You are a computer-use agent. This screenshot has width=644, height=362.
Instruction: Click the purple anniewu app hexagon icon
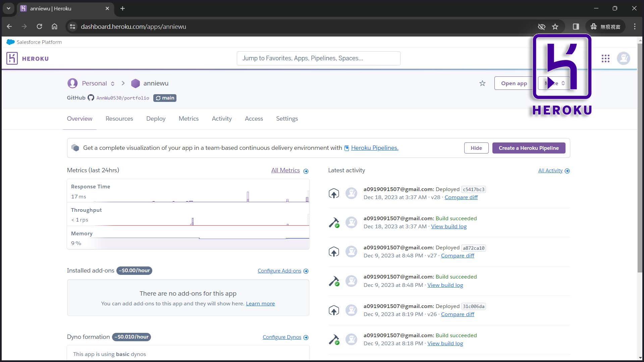point(136,83)
